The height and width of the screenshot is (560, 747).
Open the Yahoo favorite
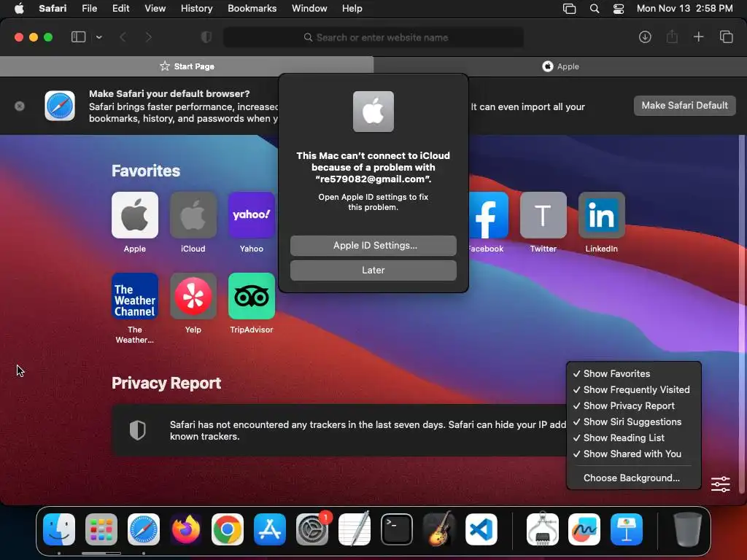point(252,215)
